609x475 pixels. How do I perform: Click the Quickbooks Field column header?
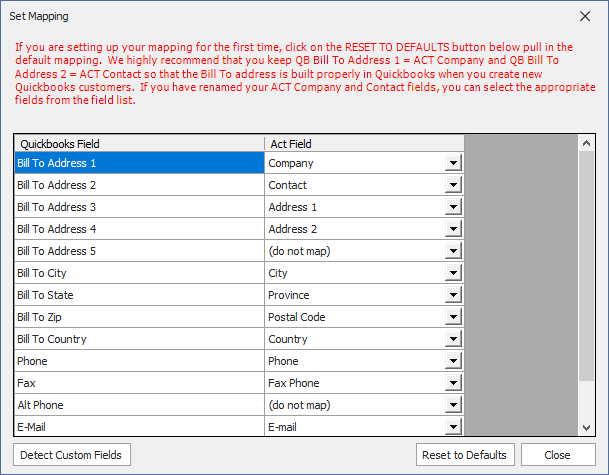[139, 144]
